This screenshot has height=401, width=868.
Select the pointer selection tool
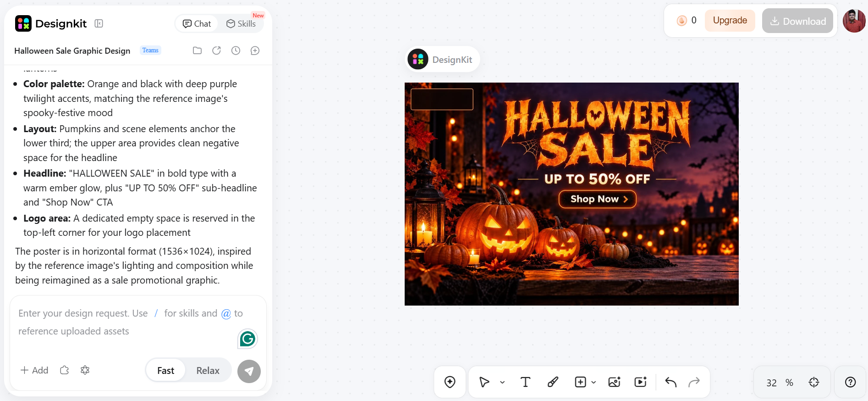click(x=484, y=382)
